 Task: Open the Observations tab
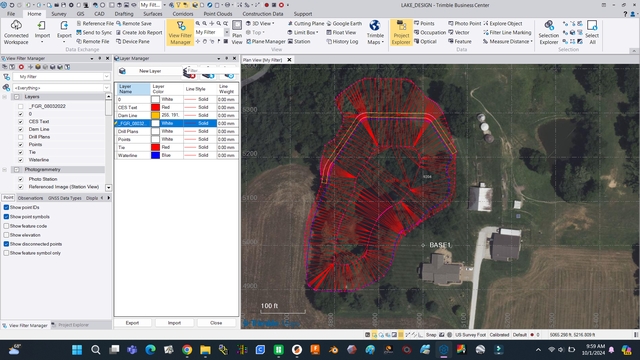30,198
